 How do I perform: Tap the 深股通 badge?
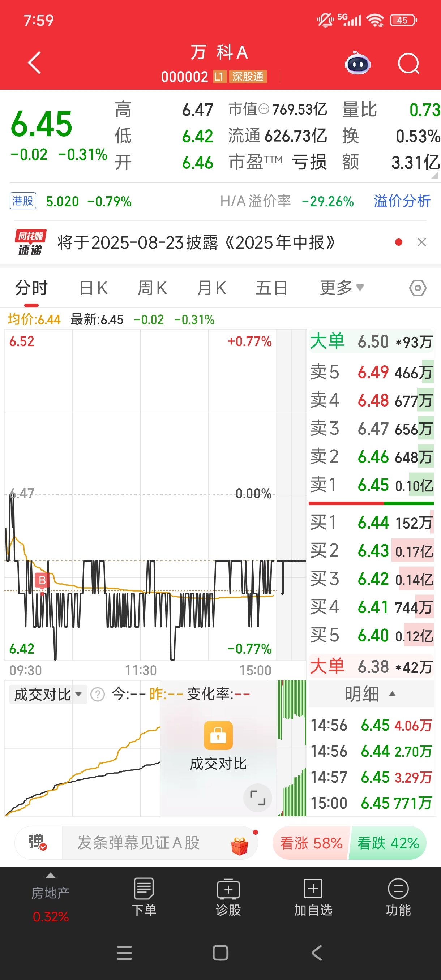pyautogui.click(x=248, y=77)
